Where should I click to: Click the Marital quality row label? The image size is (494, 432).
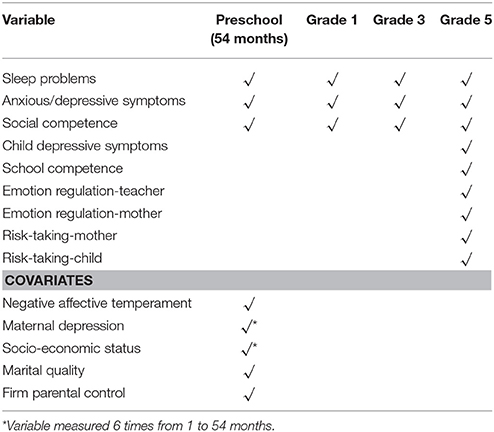coord(44,371)
